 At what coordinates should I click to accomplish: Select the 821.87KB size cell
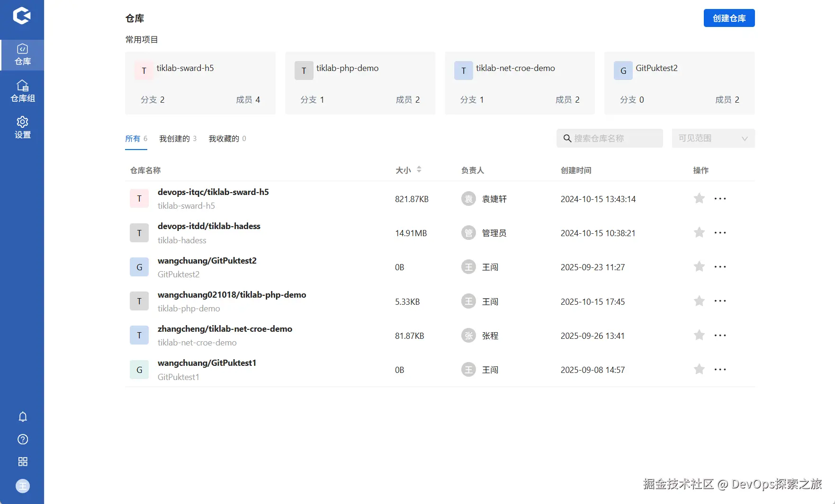[412, 199]
